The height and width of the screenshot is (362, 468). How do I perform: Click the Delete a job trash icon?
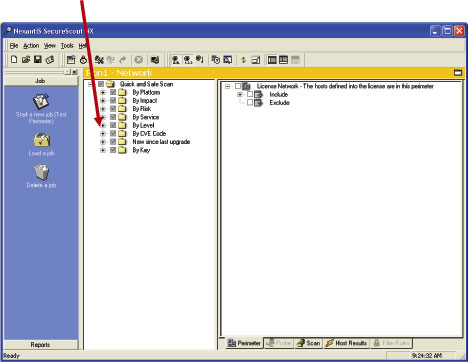tap(41, 172)
